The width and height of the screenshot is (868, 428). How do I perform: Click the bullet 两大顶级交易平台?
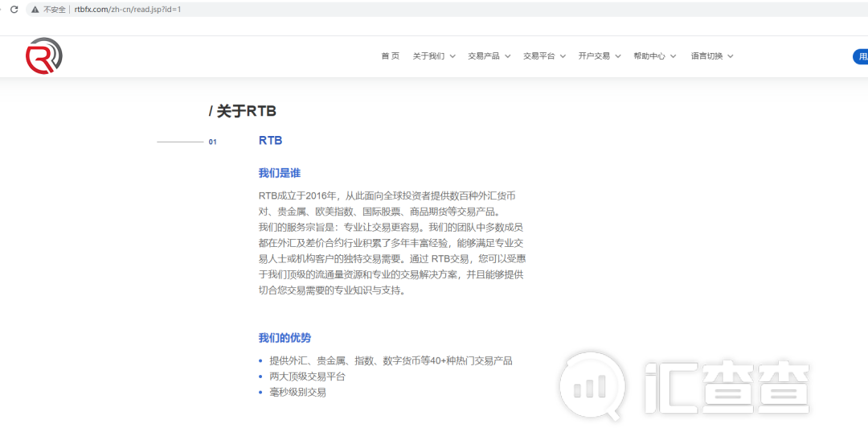307,377
